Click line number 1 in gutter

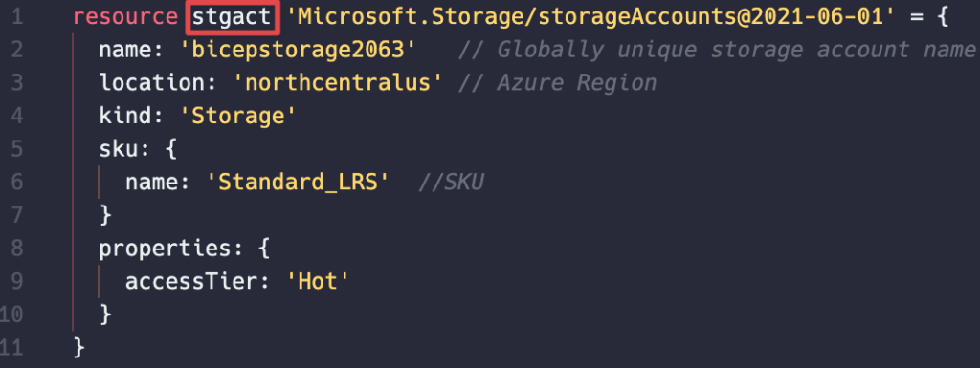click(17, 17)
